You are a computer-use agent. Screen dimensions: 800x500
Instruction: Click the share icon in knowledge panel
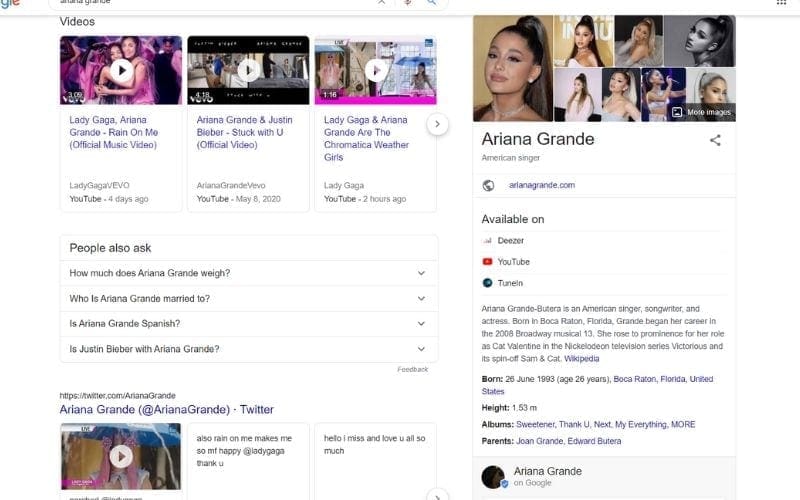point(715,140)
